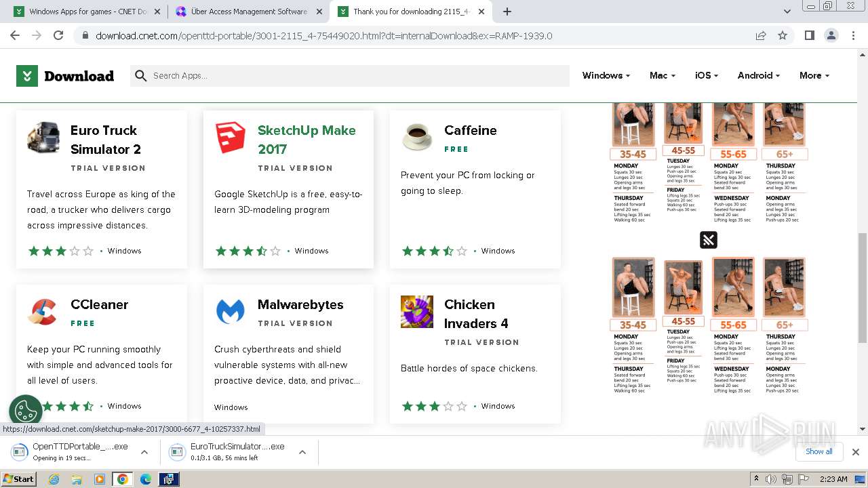The width and height of the screenshot is (868, 488).
Task: Focus the Search Apps input field
Action: coord(359,76)
